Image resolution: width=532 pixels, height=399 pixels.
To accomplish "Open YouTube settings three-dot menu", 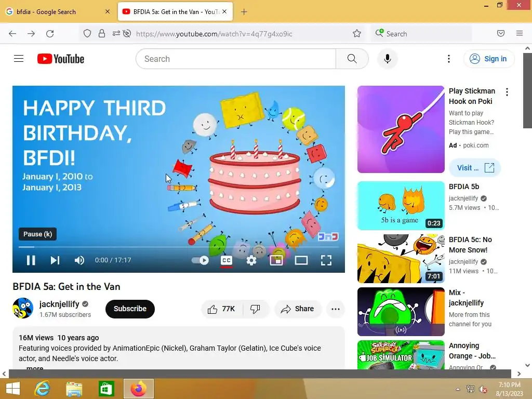I will [448, 59].
